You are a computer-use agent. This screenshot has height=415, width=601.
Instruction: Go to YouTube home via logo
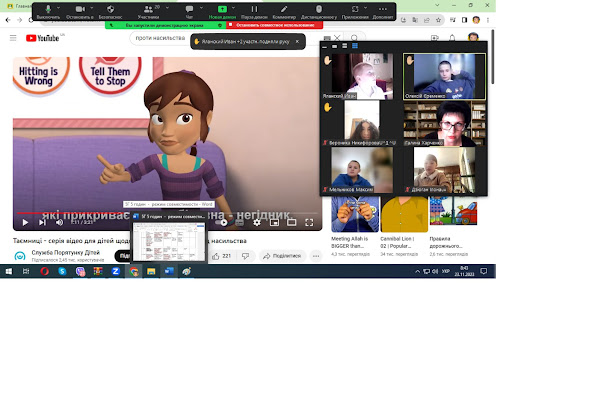[43, 38]
